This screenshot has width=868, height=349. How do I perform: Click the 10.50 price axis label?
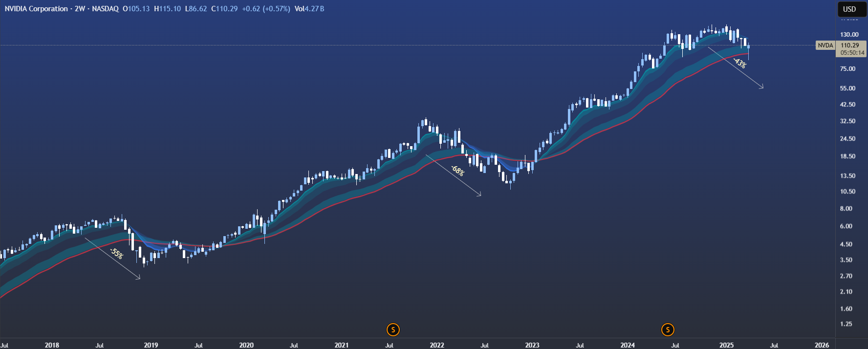[x=848, y=192]
